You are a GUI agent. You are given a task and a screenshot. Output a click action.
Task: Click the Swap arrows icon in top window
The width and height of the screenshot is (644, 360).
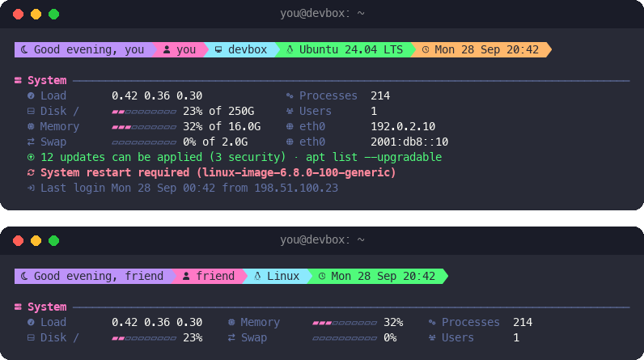[31, 142]
